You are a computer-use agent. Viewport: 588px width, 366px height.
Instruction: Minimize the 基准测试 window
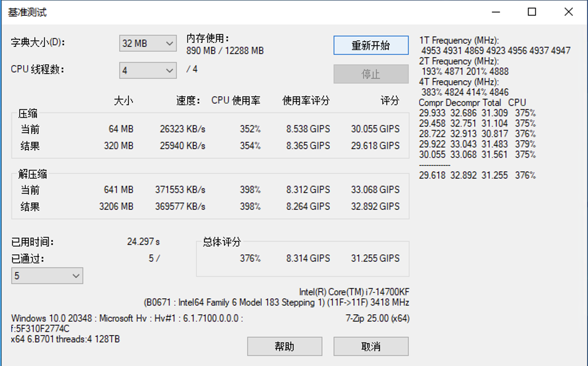(496, 12)
